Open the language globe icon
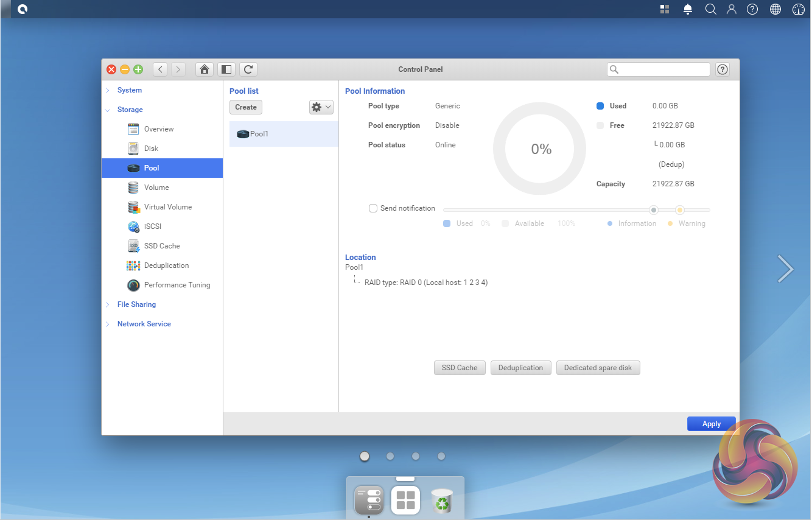812x520 pixels. pos(775,9)
